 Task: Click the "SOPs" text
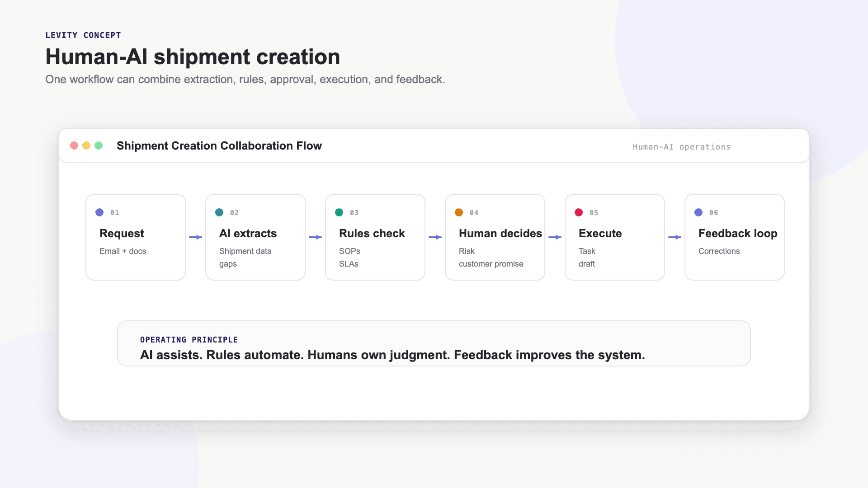(x=349, y=251)
